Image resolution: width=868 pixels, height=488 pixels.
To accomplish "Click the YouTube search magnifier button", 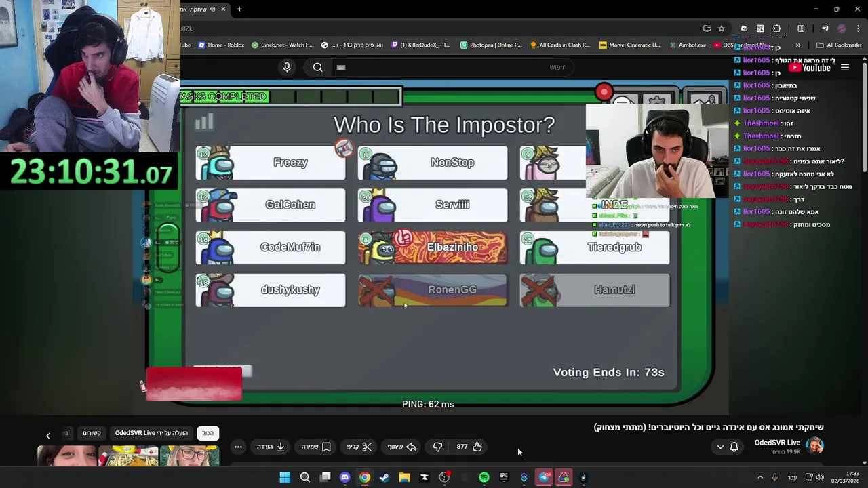I will tap(317, 67).
